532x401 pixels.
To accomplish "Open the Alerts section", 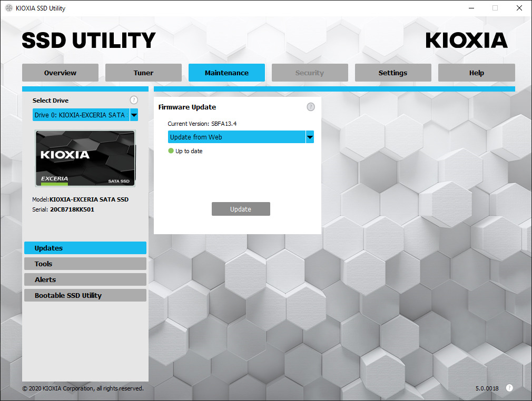I will [x=85, y=279].
